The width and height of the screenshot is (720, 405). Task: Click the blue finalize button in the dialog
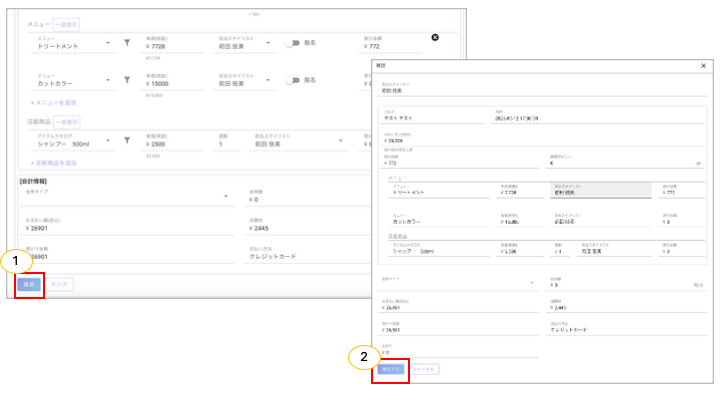[391, 369]
